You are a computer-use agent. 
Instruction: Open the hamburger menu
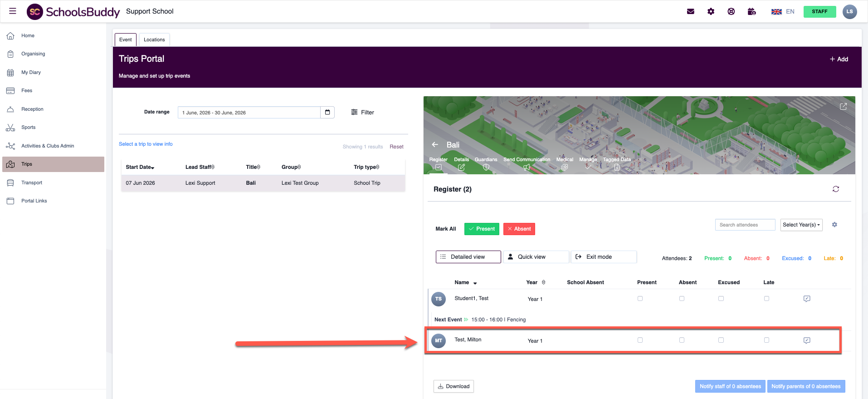coord(13,11)
